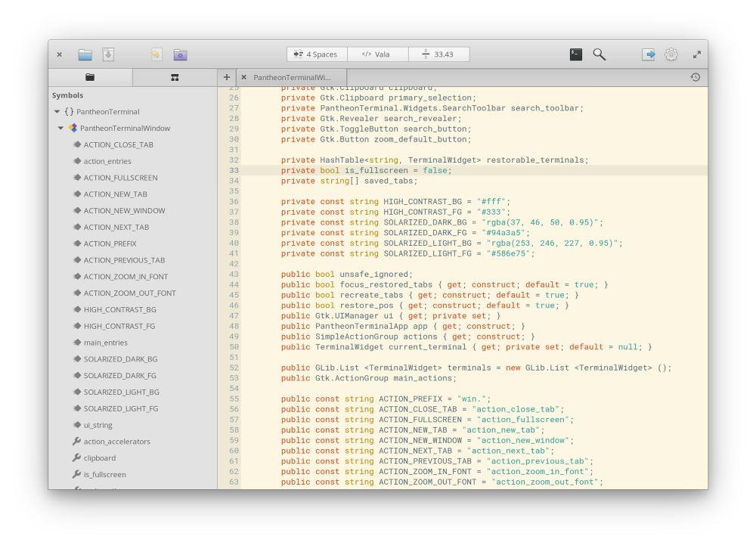
Task: Click 'unsafe_ignored' on code line 43
Action: coord(373,274)
